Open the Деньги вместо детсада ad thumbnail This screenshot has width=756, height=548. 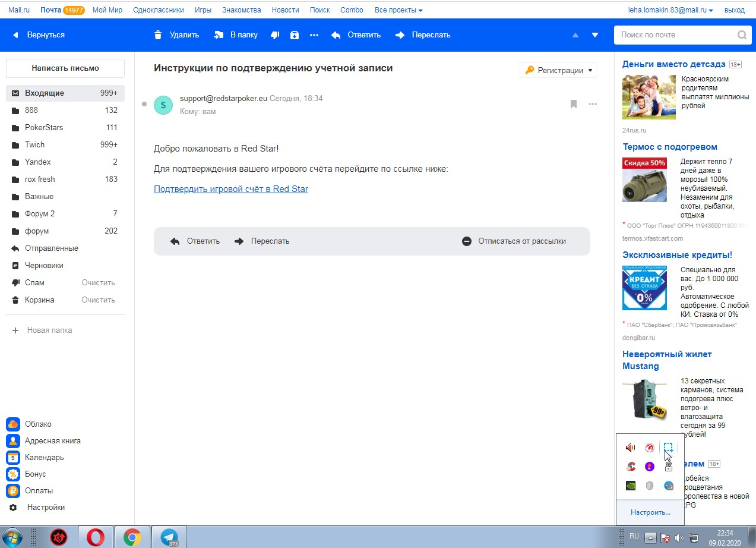pos(649,97)
